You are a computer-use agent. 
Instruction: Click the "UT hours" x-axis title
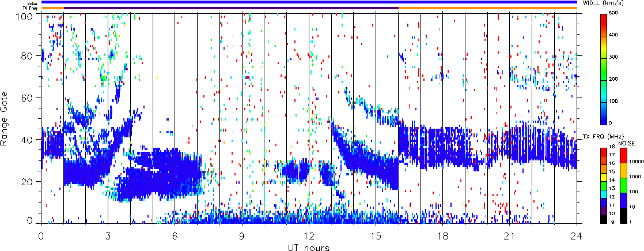click(x=309, y=248)
